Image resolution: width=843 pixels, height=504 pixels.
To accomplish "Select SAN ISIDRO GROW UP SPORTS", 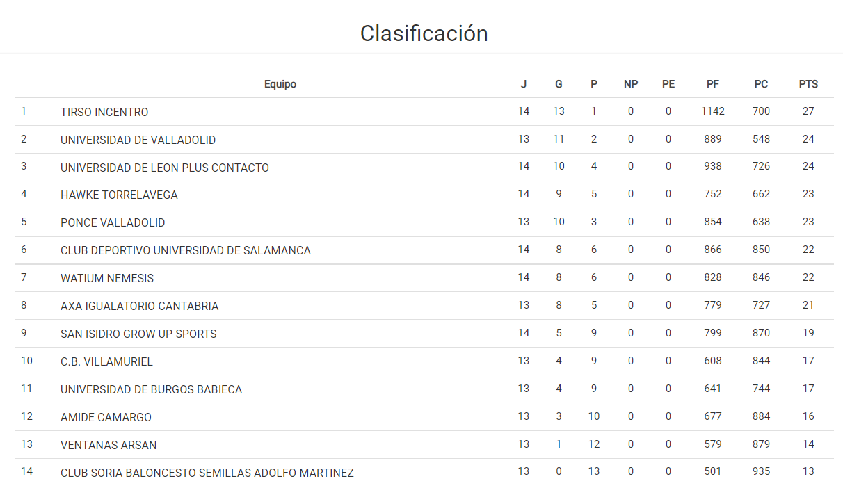I will coord(138,334).
